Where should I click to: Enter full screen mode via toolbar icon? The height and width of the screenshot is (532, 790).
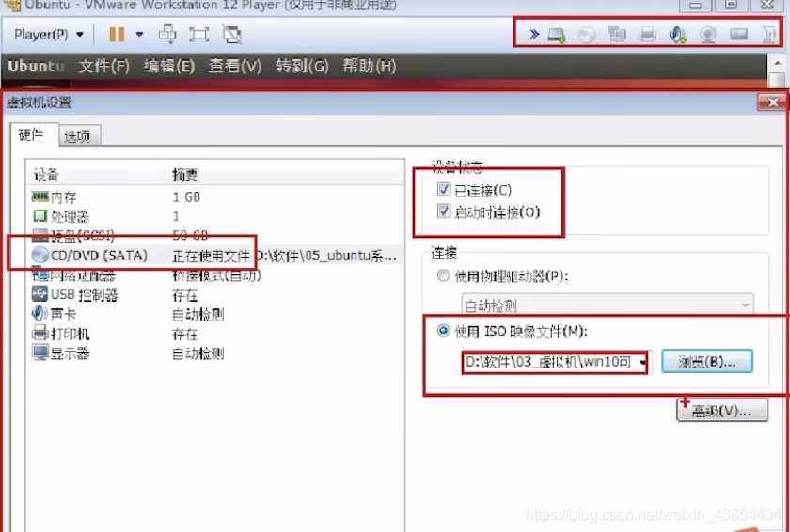pos(199,35)
